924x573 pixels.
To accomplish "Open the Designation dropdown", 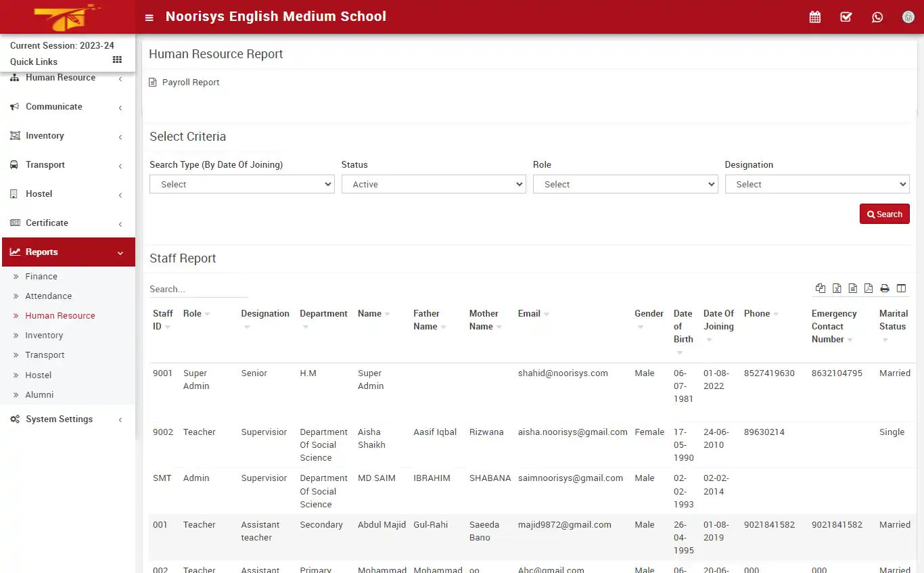I will pyautogui.click(x=816, y=183).
